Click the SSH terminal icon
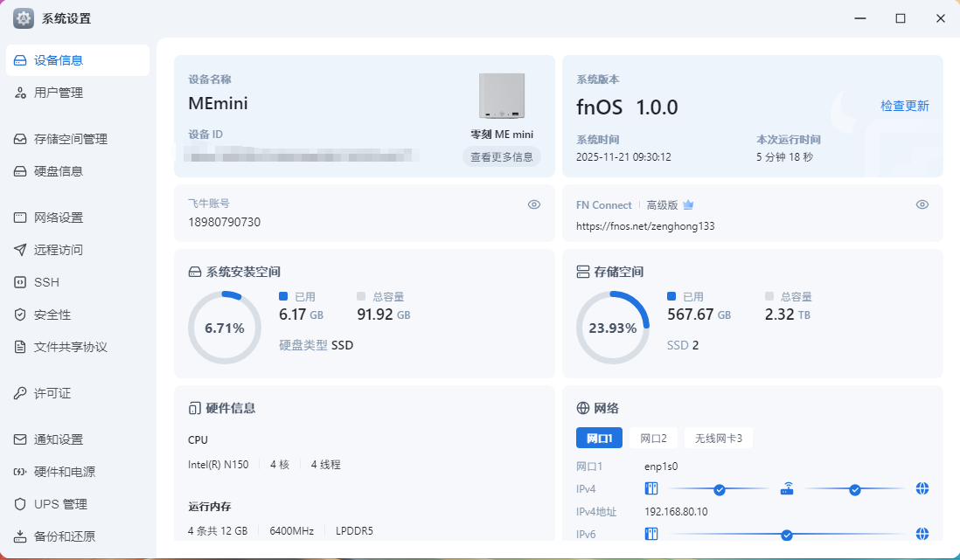The image size is (960, 560). pyautogui.click(x=20, y=282)
